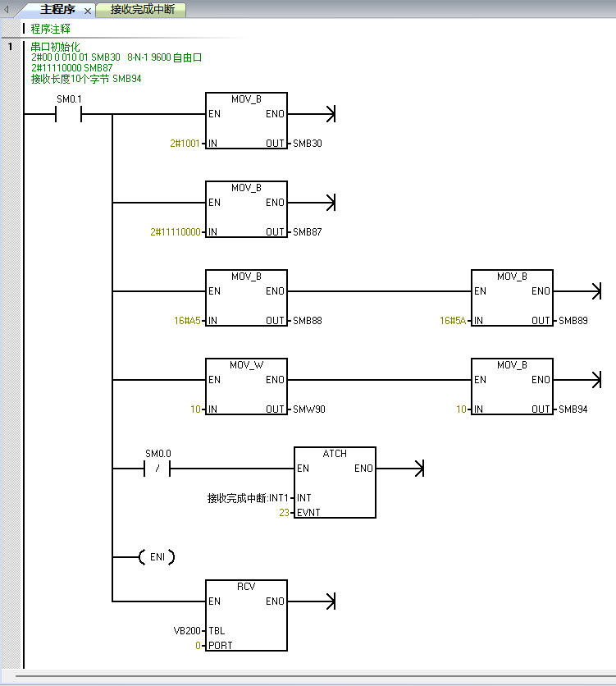
Task: Select the ENI coil
Action: 157,557
